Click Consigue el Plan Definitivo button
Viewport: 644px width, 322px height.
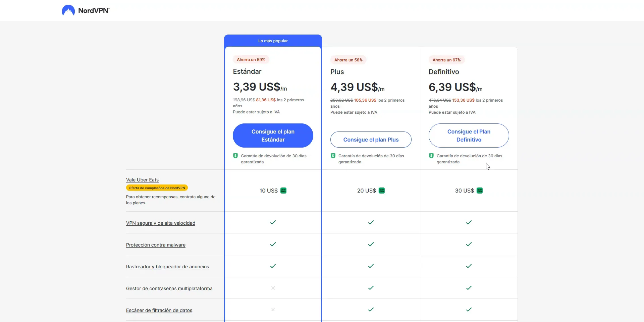point(469,136)
